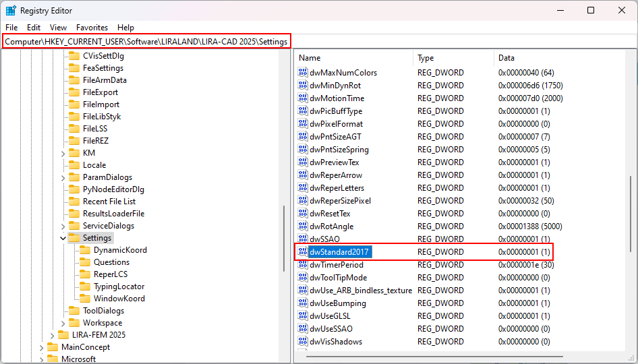The height and width of the screenshot is (364, 638).
Task: Expand the LIRA-FEM 2025 key
Action: tap(52, 335)
